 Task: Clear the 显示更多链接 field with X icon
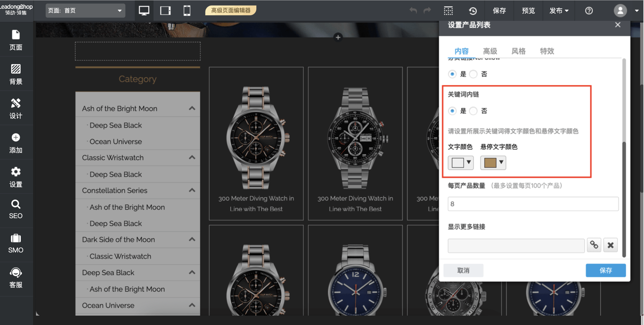pos(611,245)
